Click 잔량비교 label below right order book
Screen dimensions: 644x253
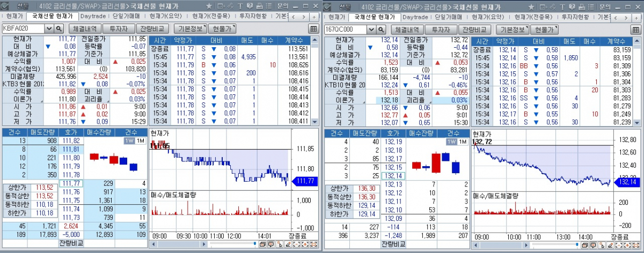click(393, 244)
